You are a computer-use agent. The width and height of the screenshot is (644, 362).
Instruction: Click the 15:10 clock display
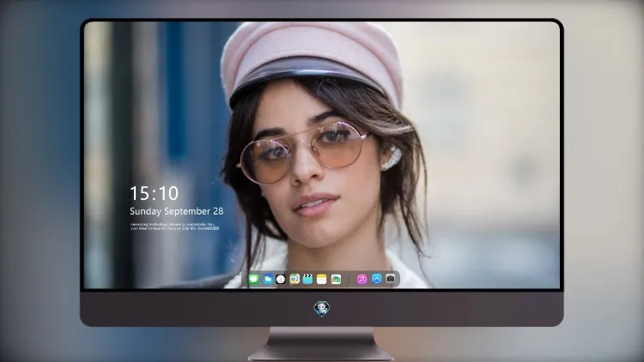coord(154,193)
